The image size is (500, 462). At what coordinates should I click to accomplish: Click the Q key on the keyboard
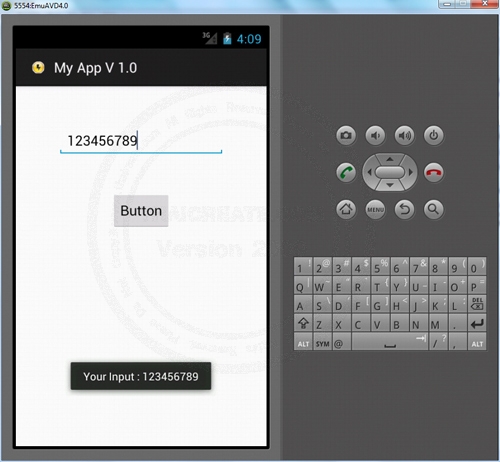click(x=303, y=285)
